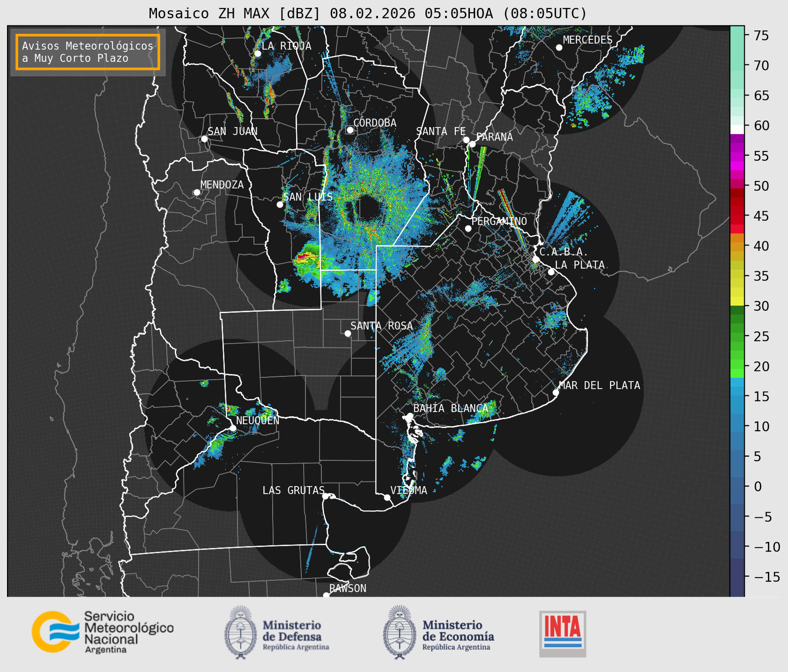Click the INTA logo
The width and height of the screenshot is (788, 672).
(x=562, y=633)
